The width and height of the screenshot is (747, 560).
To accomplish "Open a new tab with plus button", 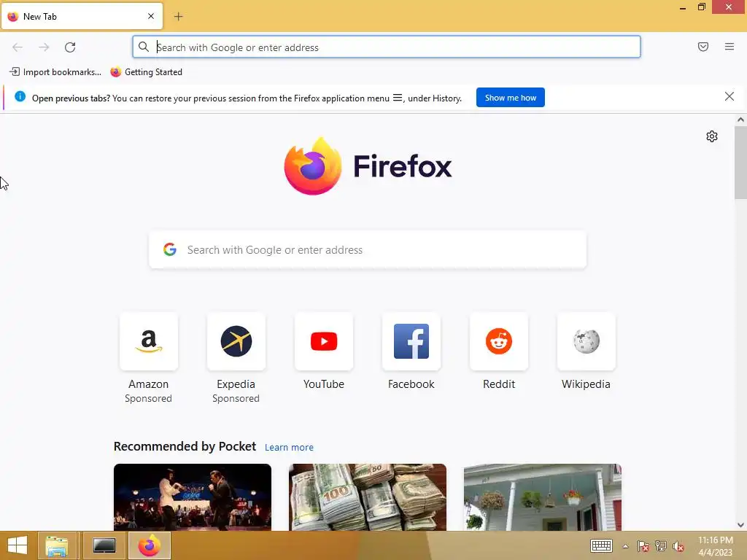I will (x=178, y=17).
